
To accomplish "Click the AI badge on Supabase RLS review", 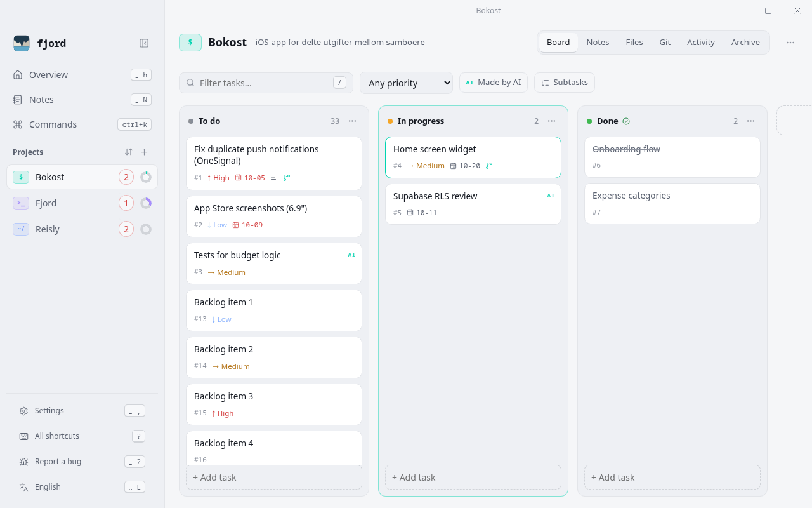I will pos(551,196).
